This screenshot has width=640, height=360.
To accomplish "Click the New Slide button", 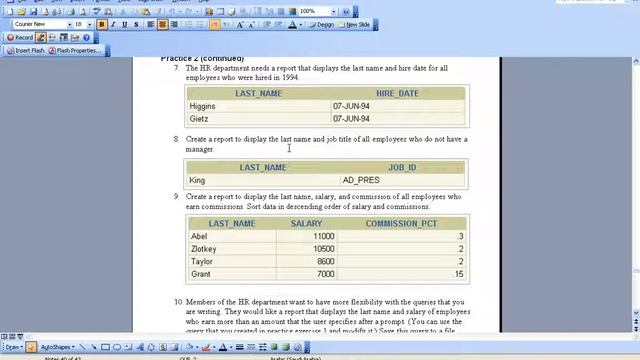I will (354, 25).
